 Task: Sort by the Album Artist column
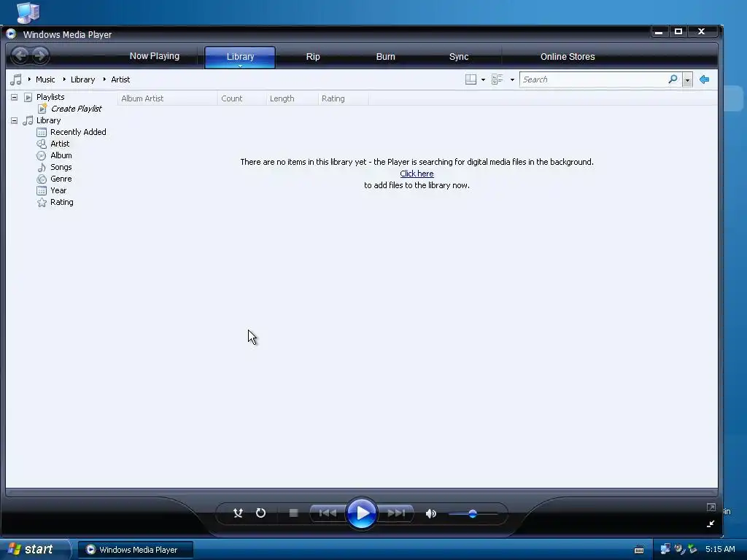coord(167,98)
